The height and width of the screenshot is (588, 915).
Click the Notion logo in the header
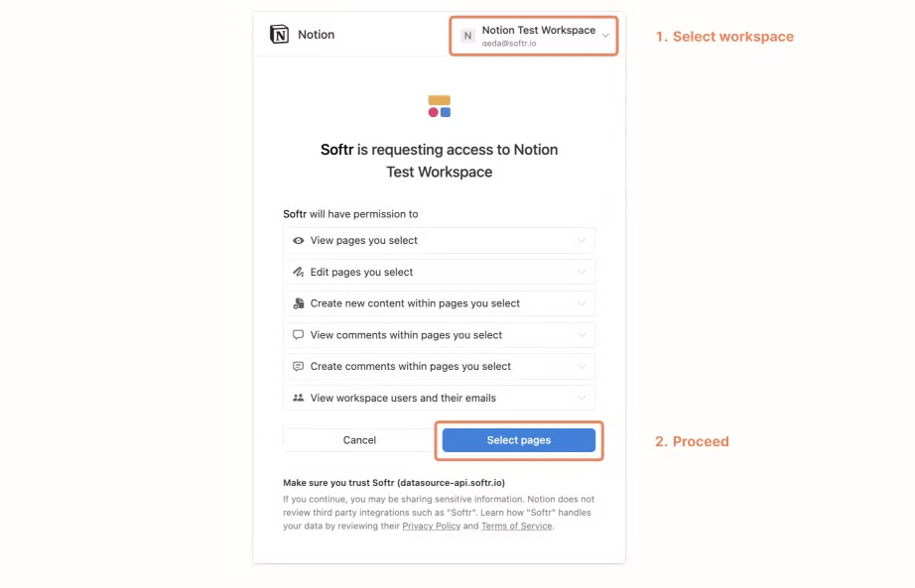click(x=279, y=34)
